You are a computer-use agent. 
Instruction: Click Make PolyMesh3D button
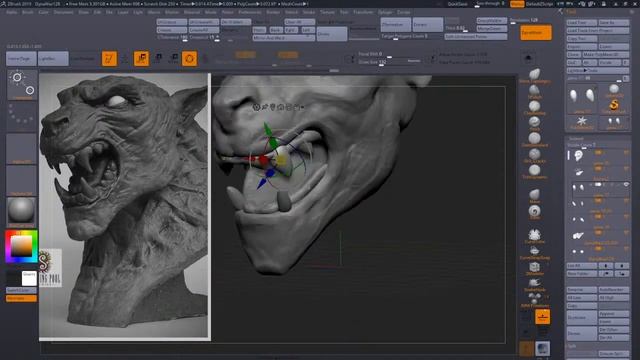605,55
